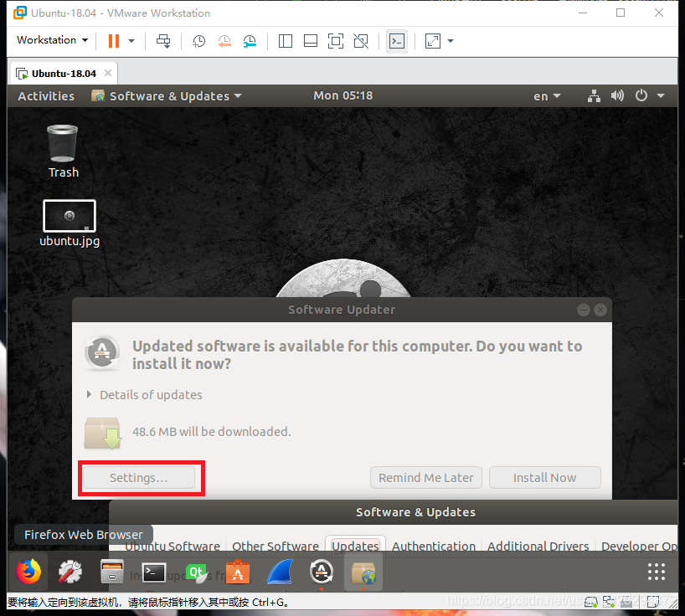Click the Software Updater title bar
The image size is (685, 616).
342,310
